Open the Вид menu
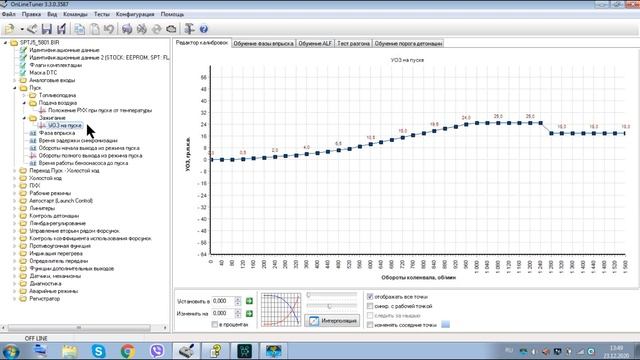Viewport: 640px width, 360px height. click(x=52, y=14)
